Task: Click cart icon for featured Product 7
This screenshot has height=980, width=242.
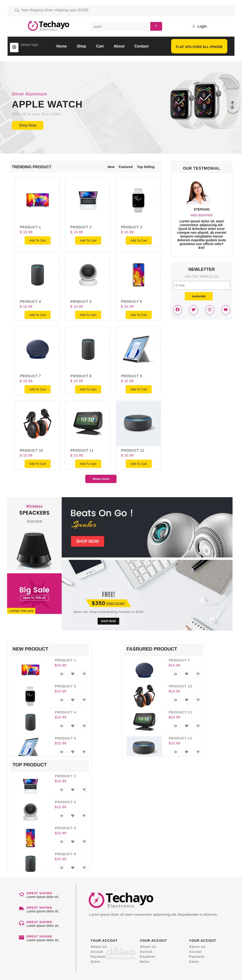Action: (198, 674)
